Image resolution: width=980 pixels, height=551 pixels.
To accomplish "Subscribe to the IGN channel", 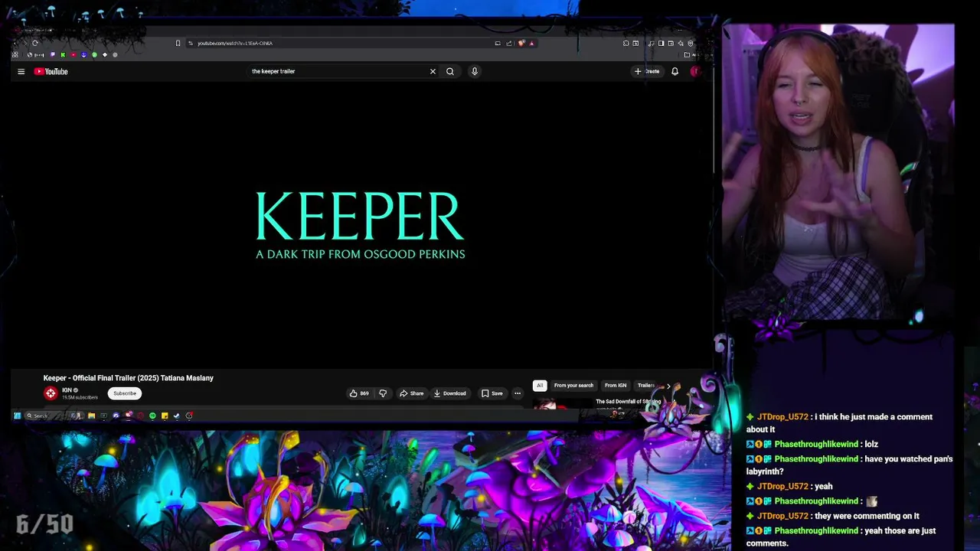I will (125, 393).
